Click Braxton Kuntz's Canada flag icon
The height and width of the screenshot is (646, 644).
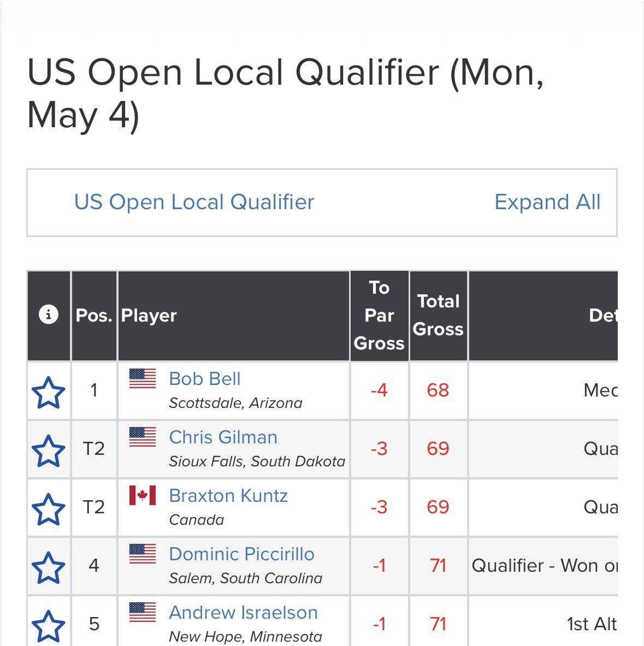(143, 495)
